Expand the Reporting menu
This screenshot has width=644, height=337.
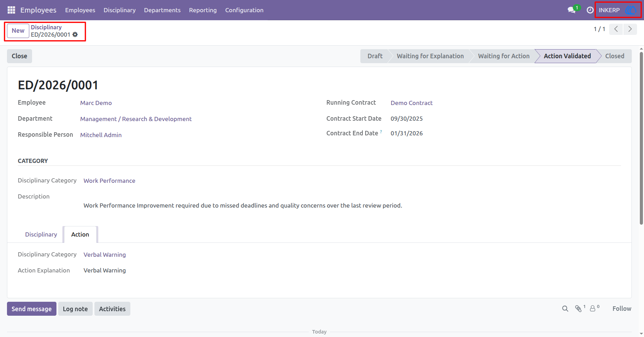tap(203, 10)
